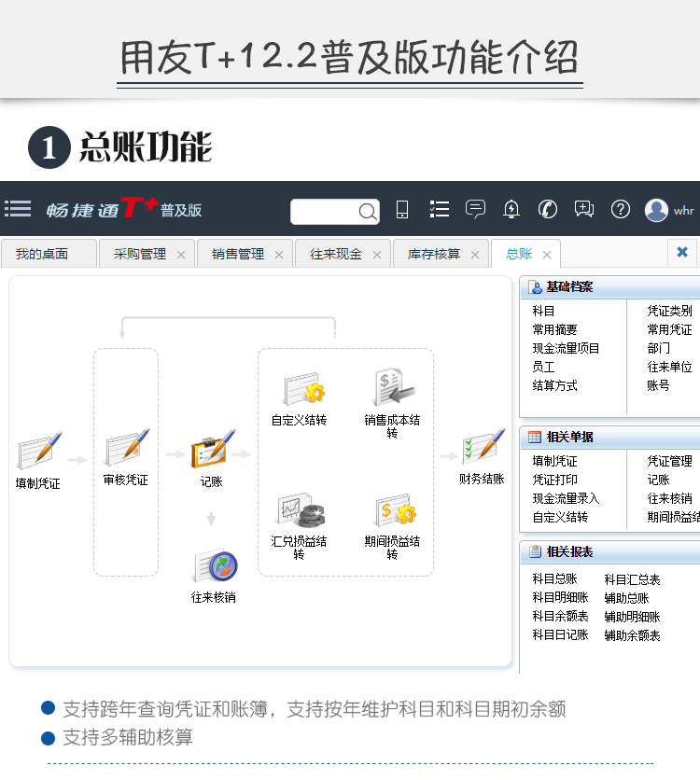Open the mobile phone icon
Screen dimensions: 700x780
point(402,209)
